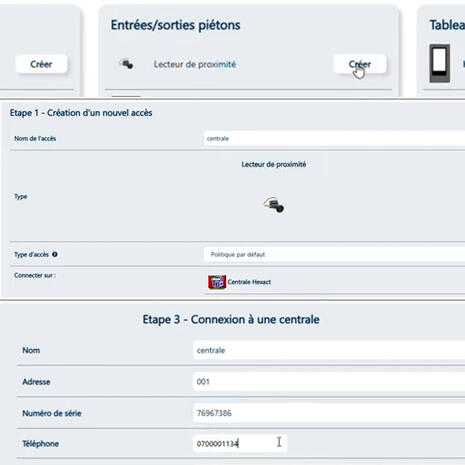Select the Lecteur de proximité type image
The height and width of the screenshot is (465, 465).
click(274, 205)
